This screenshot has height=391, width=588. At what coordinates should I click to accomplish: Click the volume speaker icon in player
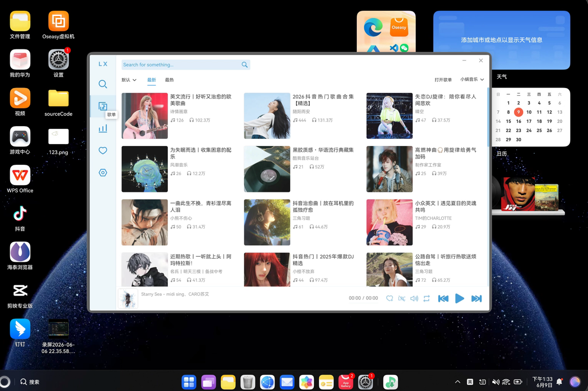414,298
